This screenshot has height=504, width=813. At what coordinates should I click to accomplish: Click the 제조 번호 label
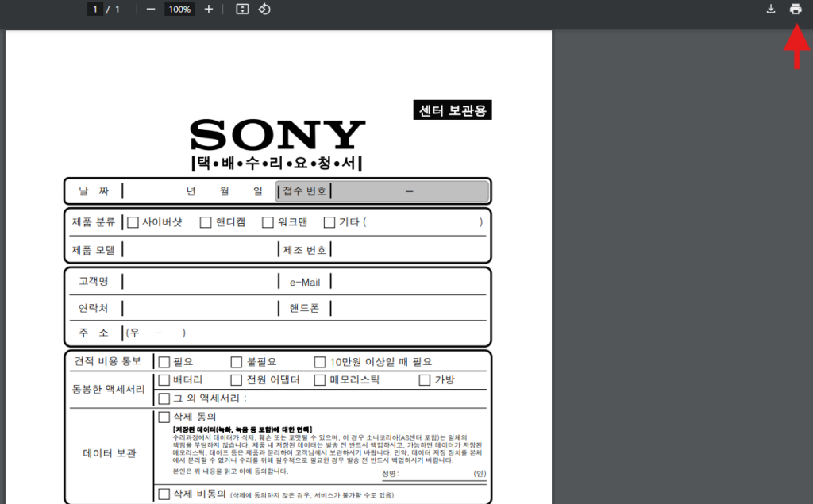pos(304,250)
